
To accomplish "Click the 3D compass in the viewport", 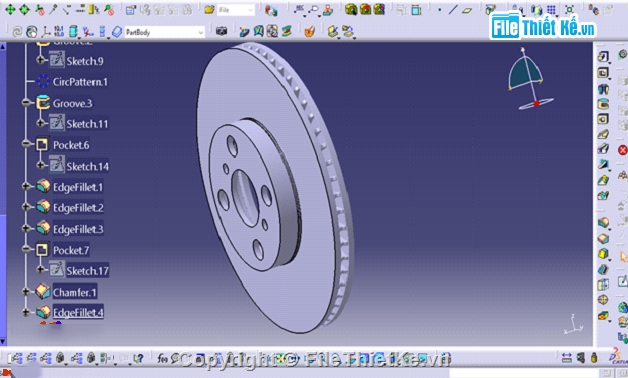I will pyautogui.click(x=529, y=79).
